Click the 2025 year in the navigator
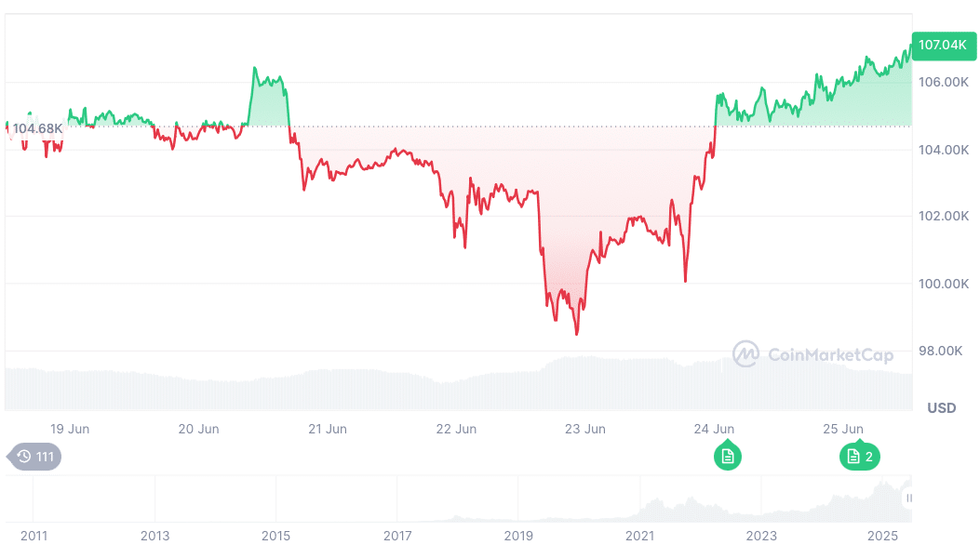 pos(883,536)
